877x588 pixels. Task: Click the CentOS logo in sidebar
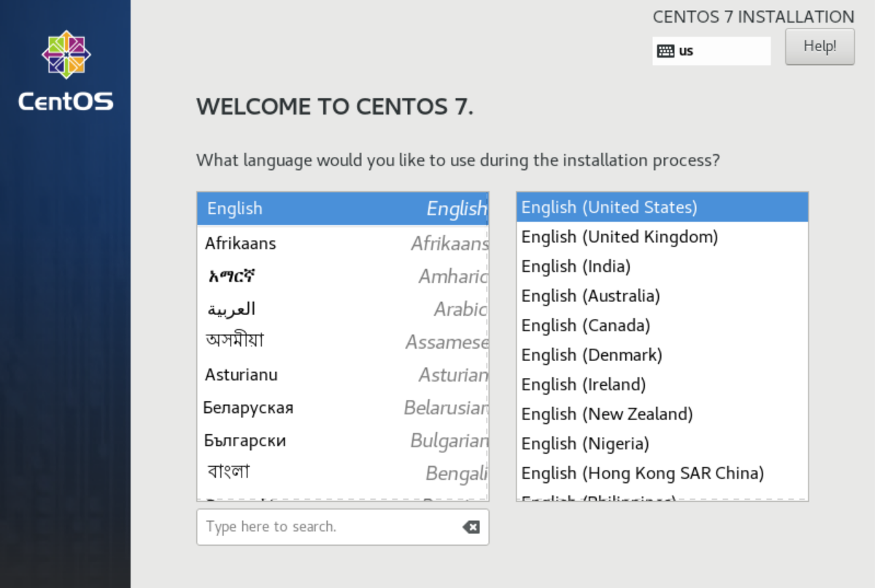66,71
